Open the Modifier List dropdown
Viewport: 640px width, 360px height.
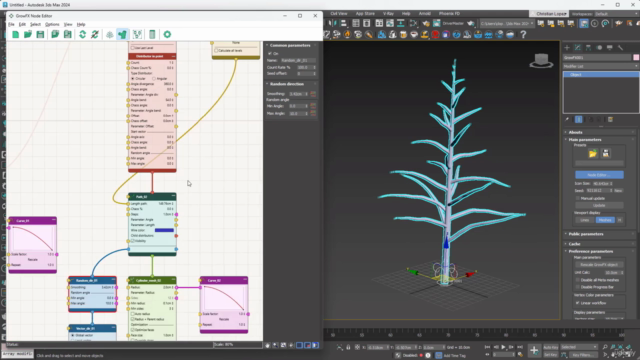(x=601, y=66)
